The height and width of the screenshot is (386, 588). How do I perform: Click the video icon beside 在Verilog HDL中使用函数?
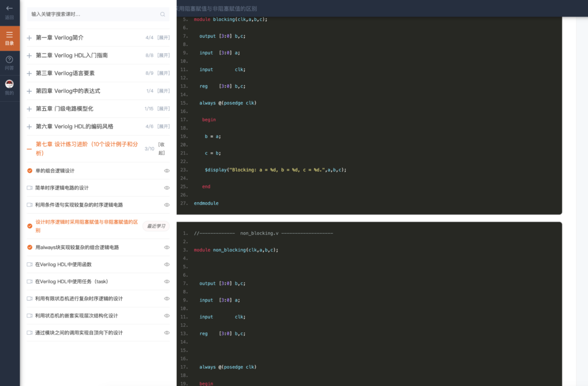(30, 265)
